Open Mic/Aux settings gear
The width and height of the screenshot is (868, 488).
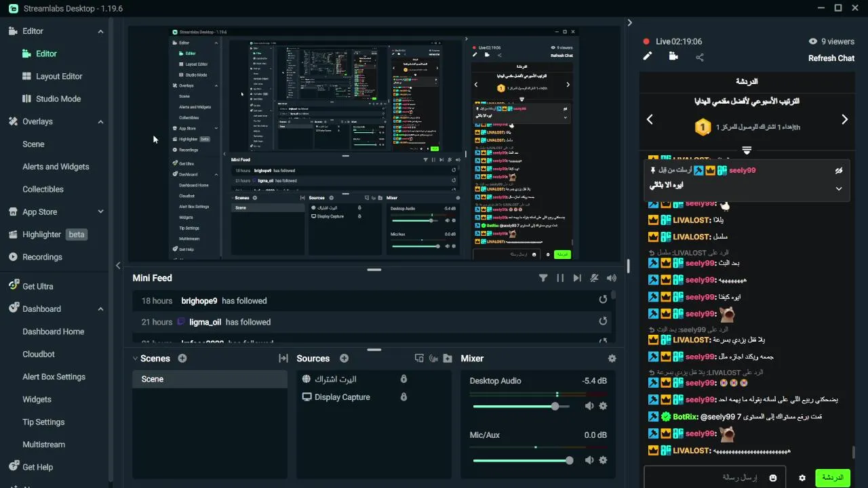(x=603, y=460)
